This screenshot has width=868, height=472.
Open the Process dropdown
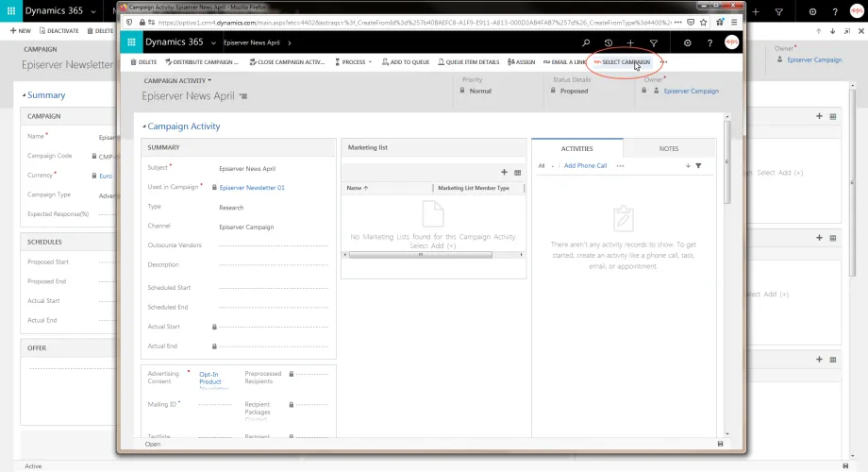[x=353, y=62]
